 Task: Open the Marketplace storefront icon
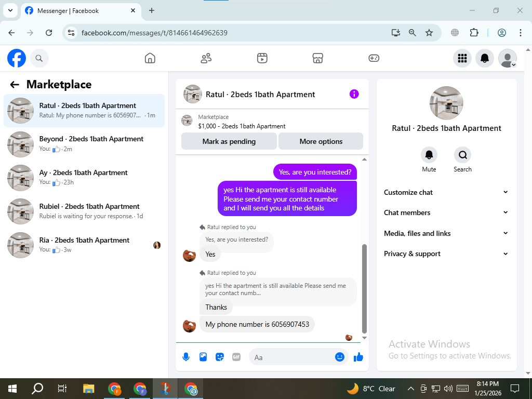coord(317,58)
